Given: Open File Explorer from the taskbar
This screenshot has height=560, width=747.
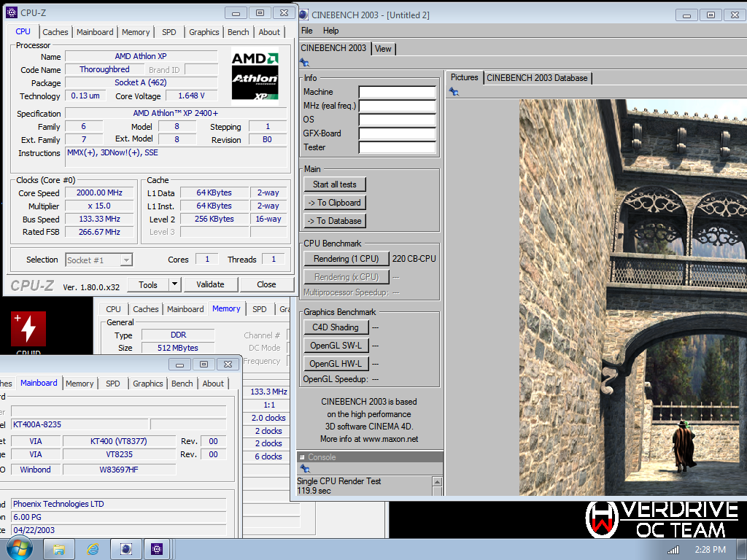Looking at the screenshot, I should [x=58, y=550].
